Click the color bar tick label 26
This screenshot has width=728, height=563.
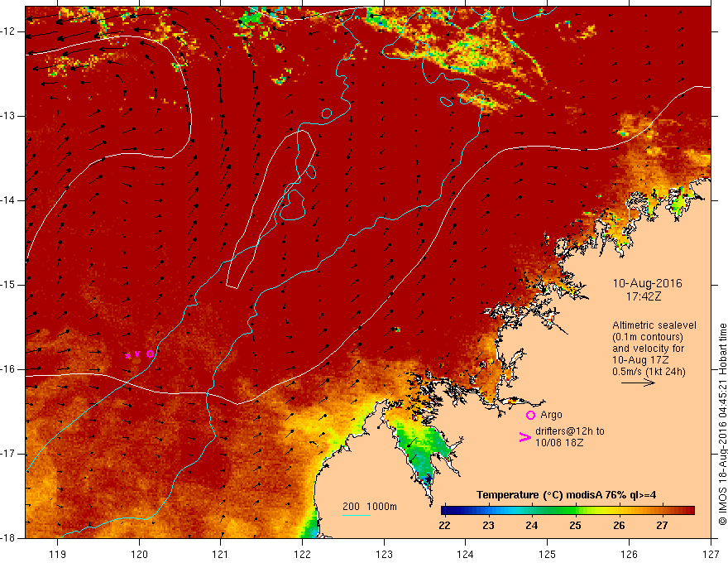coord(619,526)
